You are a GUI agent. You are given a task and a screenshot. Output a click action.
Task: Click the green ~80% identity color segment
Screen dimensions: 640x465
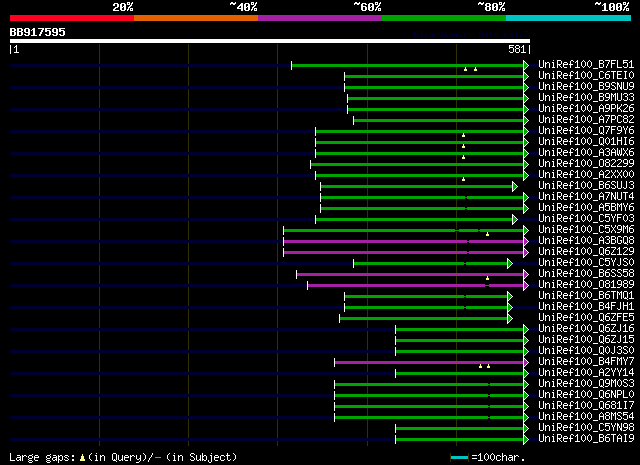point(444,18)
